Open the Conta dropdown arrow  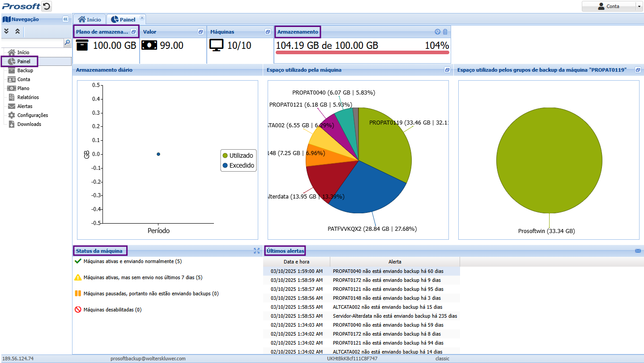[x=639, y=6]
